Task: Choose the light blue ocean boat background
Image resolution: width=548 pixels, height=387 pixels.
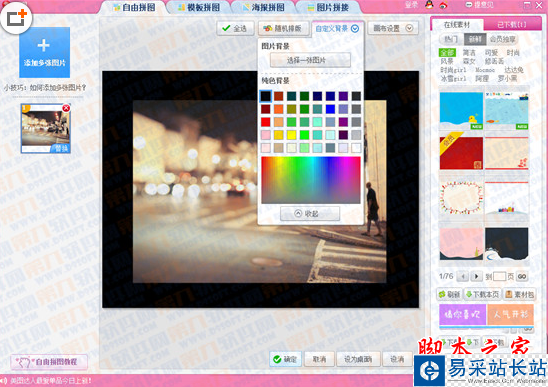Action: click(x=506, y=110)
